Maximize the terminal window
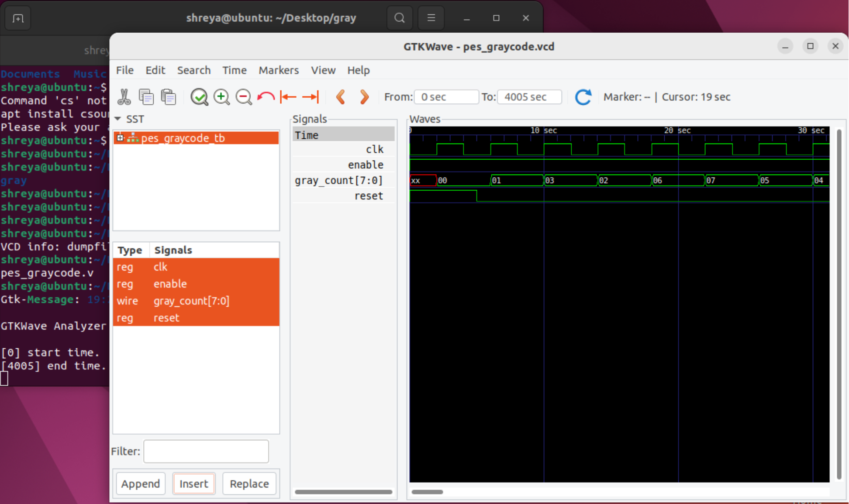Image resolution: width=849 pixels, height=504 pixels. click(496, 18)
